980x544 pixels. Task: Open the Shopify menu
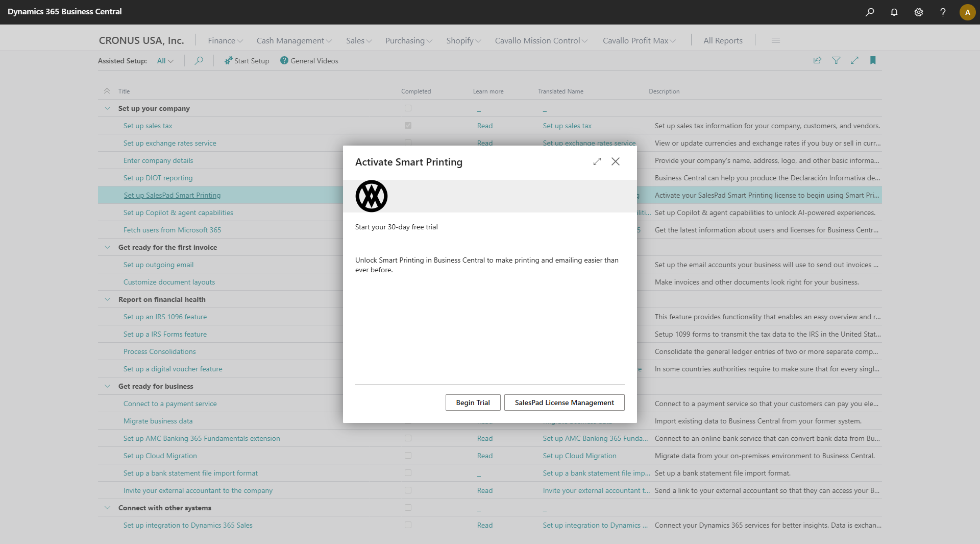[x=463, y=40]
